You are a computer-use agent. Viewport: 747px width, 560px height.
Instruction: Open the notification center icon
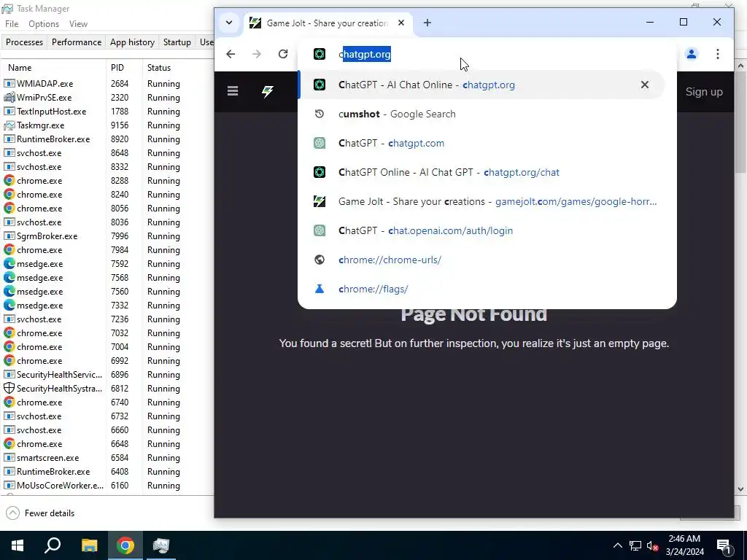coord(724,545)
